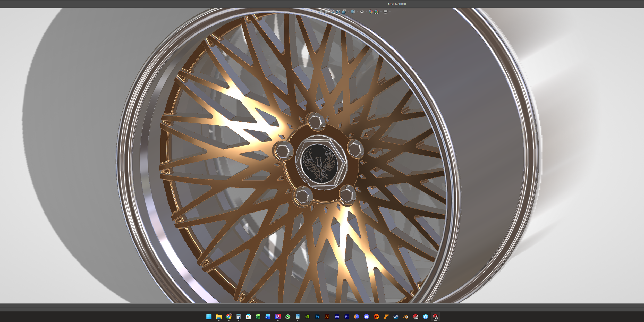This screenshot has height=322, width=644.
Task: Click the Meshify.SLDPRT title text
Action: tap(397, 4)
